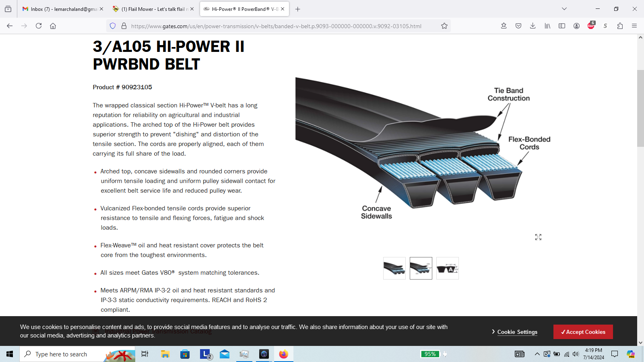The height and width of the screenshot is (362, 644).
Task: Click the expand image fullscreen icon
Action: pyautogui.click(x=538, y=237)
